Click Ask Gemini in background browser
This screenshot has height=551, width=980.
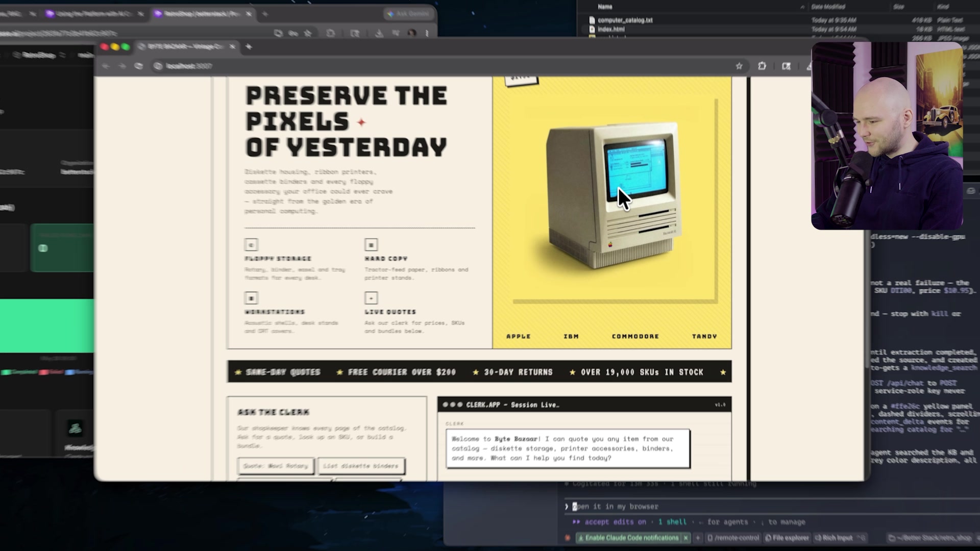(x=409, y=14)
